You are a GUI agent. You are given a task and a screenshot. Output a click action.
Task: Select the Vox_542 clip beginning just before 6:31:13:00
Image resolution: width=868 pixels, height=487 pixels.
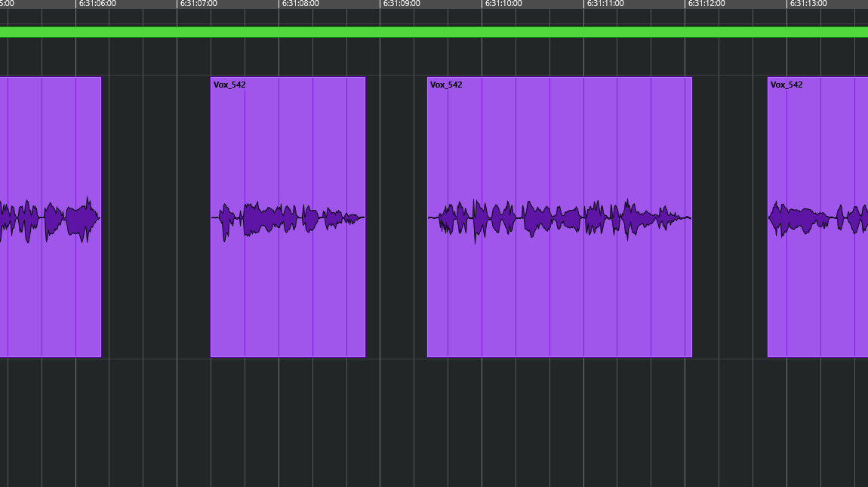[x=817, y=217]
